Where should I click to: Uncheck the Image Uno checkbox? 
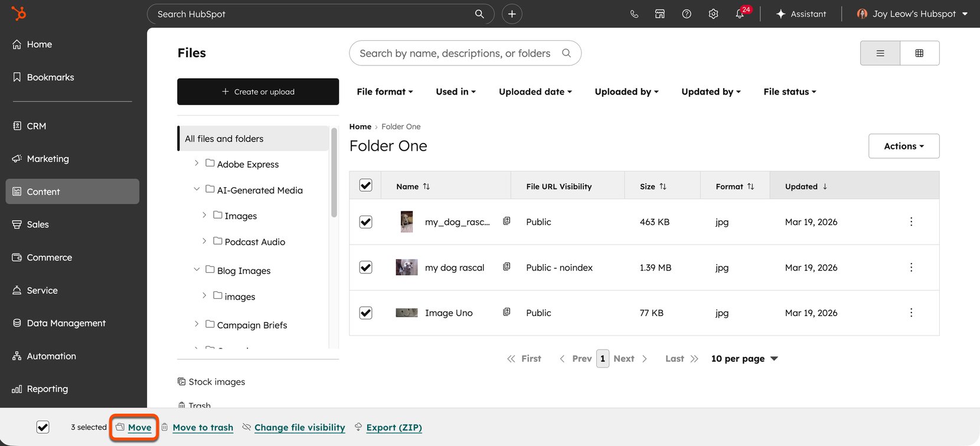tap(366, 313)
